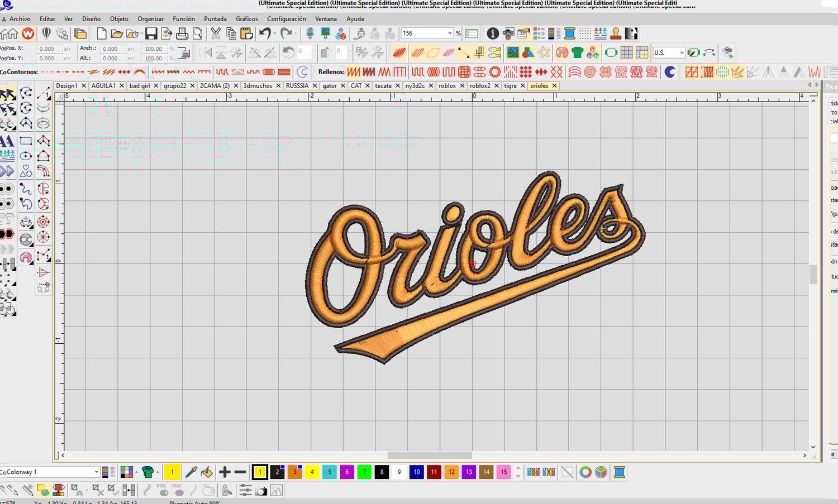
Task: Save the design with the floppy disk icon
Action: (151, 33)
